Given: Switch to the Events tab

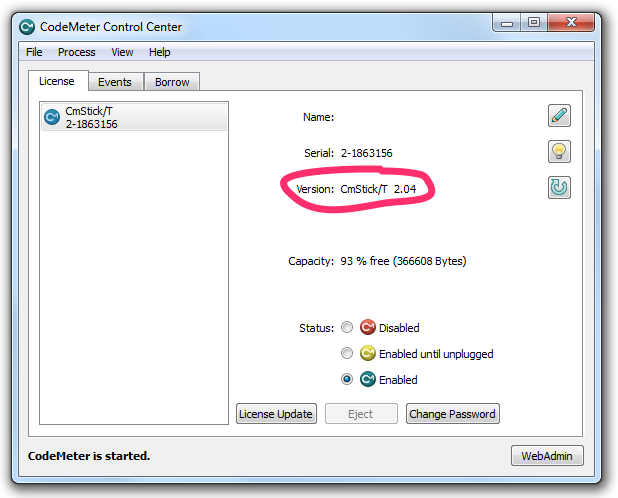Looking at the screenshot, I should point(115,82).
